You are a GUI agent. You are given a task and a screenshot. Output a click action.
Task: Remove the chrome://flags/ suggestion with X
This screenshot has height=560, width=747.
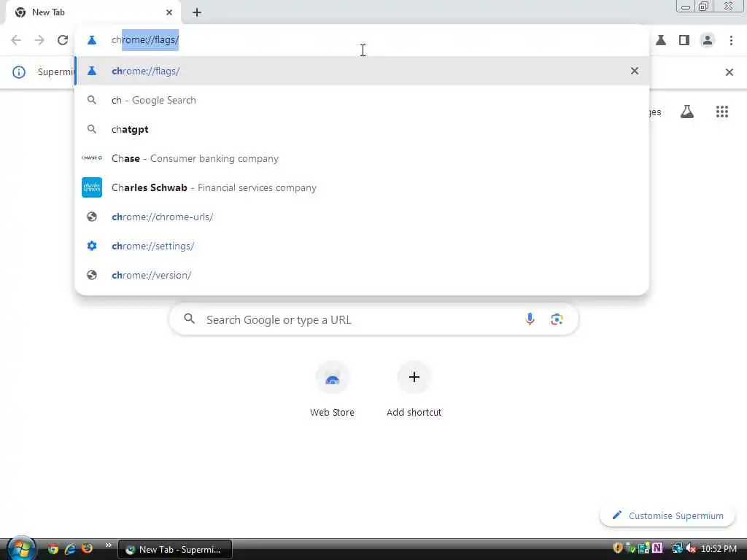click(635, 71)
